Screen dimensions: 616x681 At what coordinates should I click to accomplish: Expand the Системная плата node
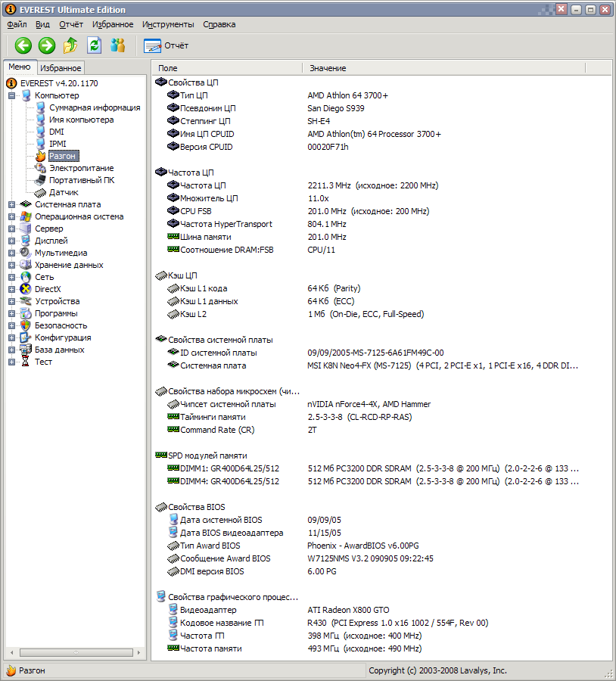tap(11, 204)
